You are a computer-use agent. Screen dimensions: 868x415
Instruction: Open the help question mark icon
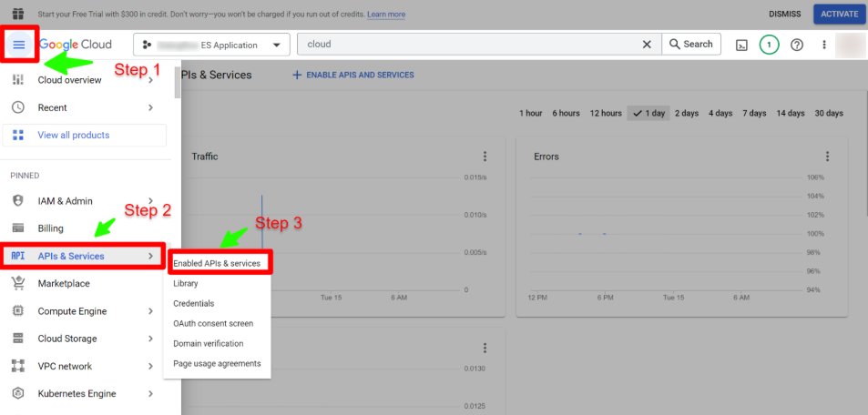click(797, 45)
